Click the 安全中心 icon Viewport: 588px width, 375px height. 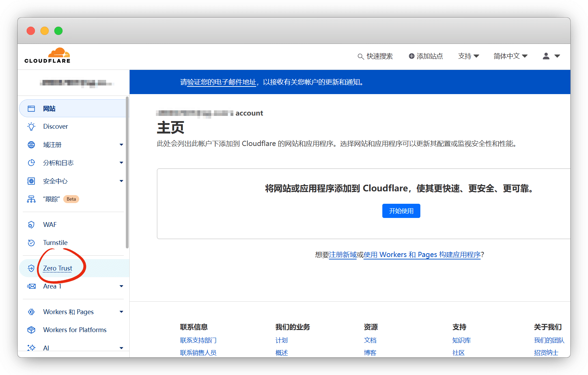(x=31, y=181)
